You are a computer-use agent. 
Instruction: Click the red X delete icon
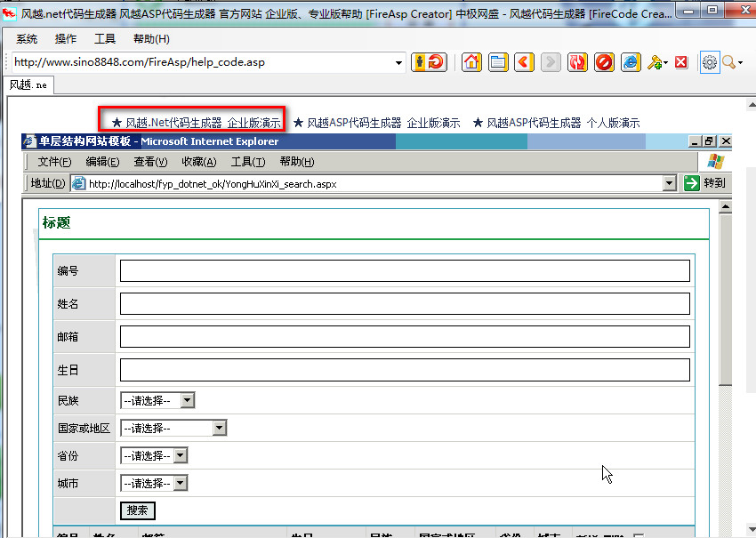click(680, 62)
